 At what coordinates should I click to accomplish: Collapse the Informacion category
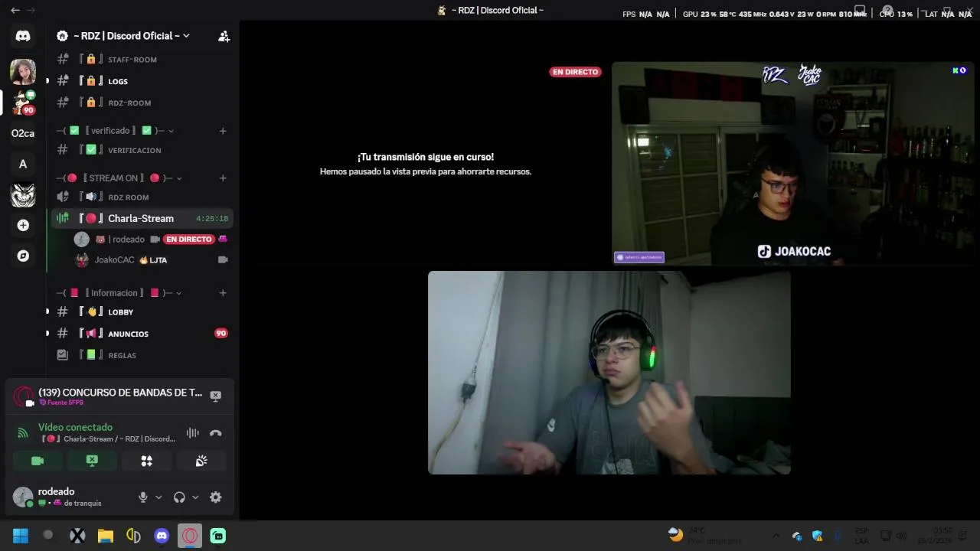(119, 293)
